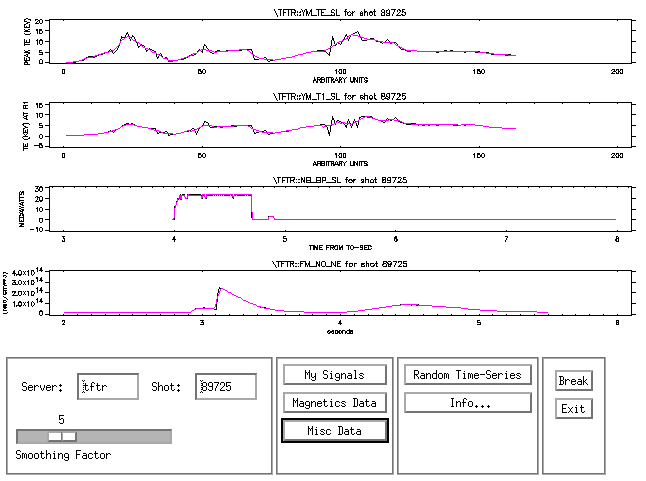Click the FM_NO_NE plot title
Viewport: 646px width, 481px height.
(340, 263)
